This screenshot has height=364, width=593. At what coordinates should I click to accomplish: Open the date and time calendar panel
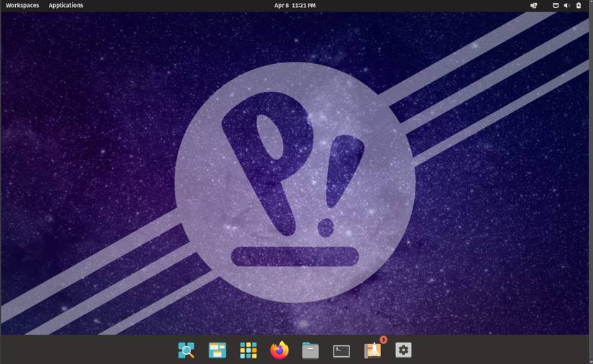[x=295, y=5]
